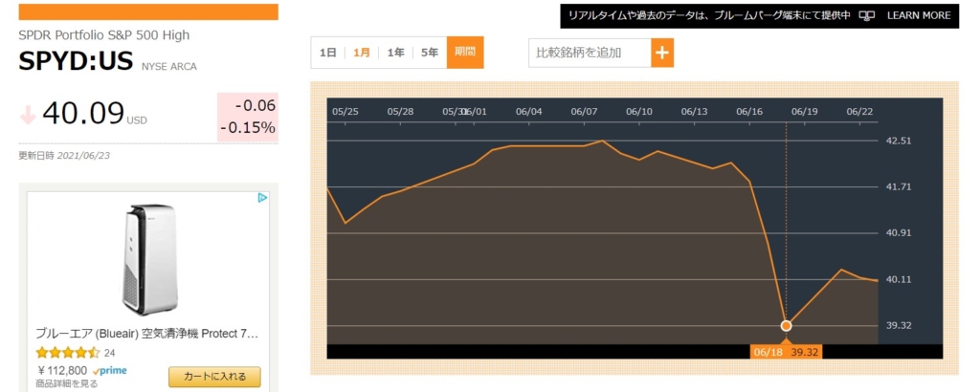The image size is (980, 392).
Task: Open the 商品詳細を見る link
Action: tap(66, 383)
